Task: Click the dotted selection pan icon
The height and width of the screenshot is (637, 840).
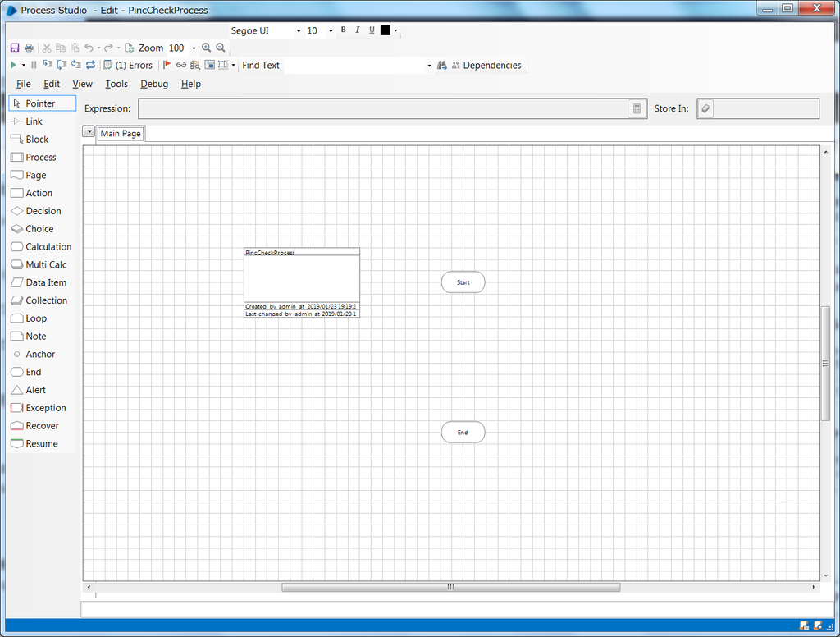Action: coord(223,65)
